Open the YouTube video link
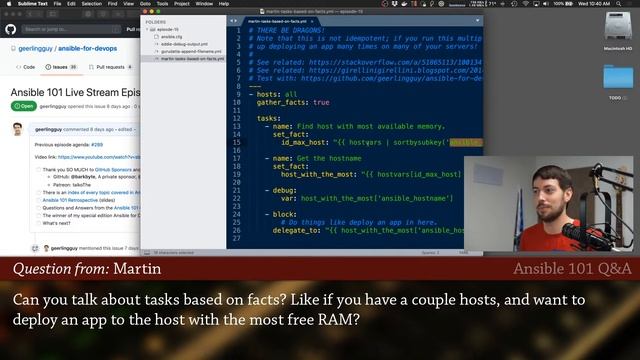The image size is (640, 360). [x=99, y=157]
